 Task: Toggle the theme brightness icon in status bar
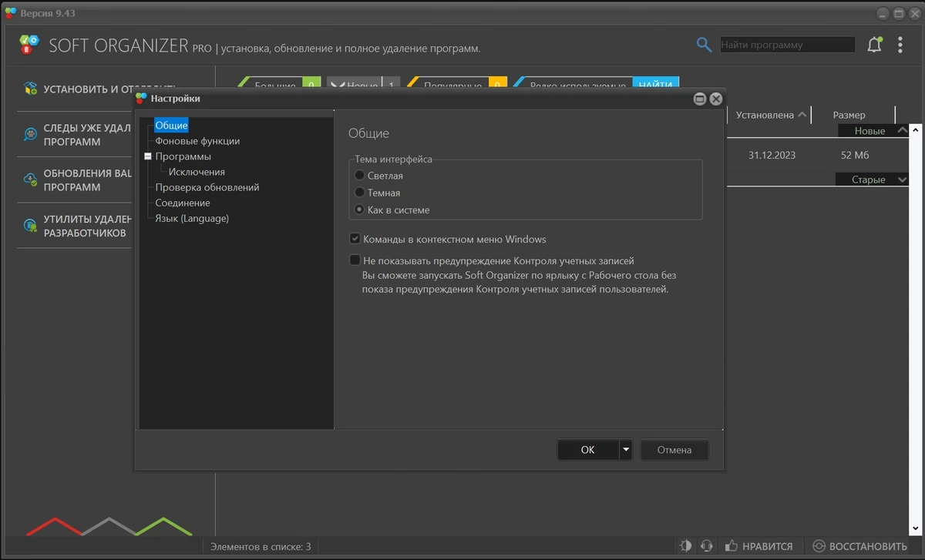tap(685, 546)
